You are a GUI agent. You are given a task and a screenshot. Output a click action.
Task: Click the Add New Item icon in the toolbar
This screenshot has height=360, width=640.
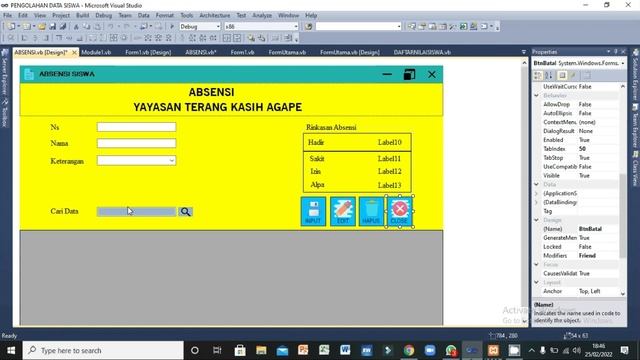27,27
